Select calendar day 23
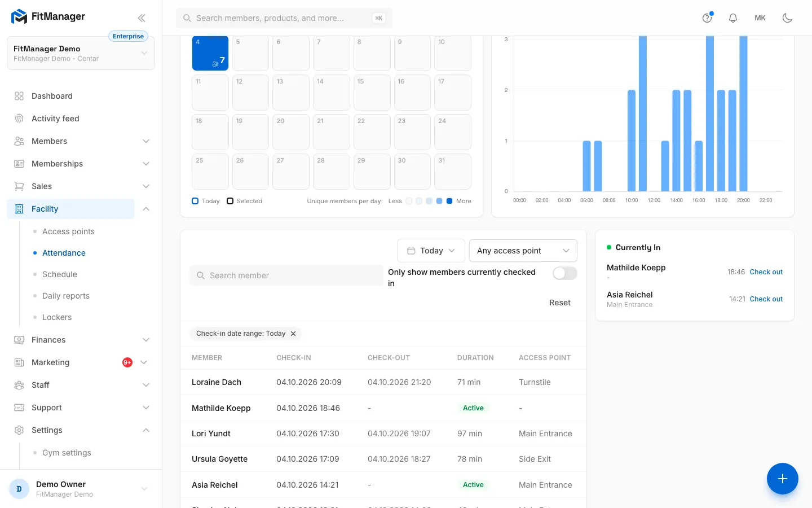 (412, 132)
